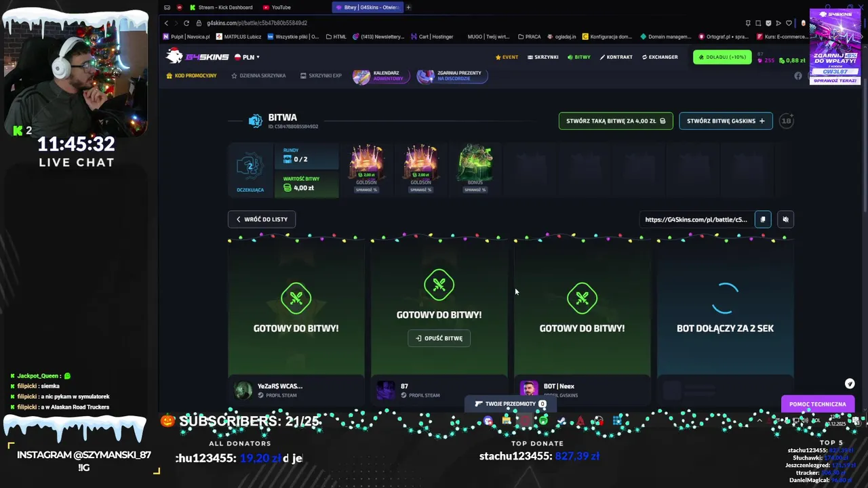Expand the system tray hidden icons chevron
This screenshot has height=488, width=868.
tap(759, 421)
